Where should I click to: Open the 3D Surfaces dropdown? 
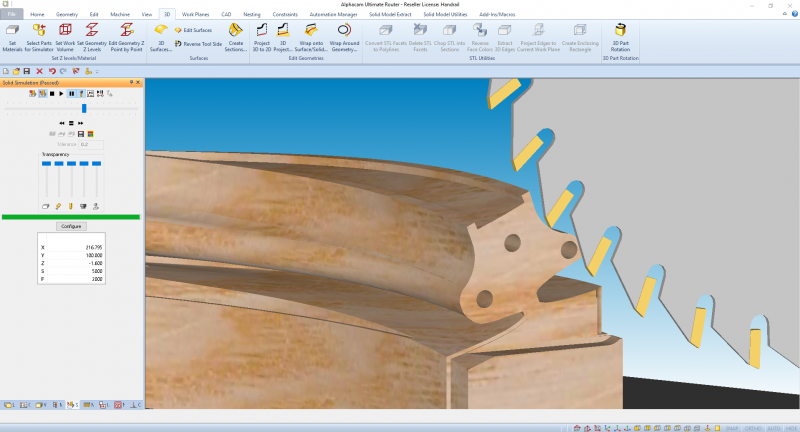160,49
